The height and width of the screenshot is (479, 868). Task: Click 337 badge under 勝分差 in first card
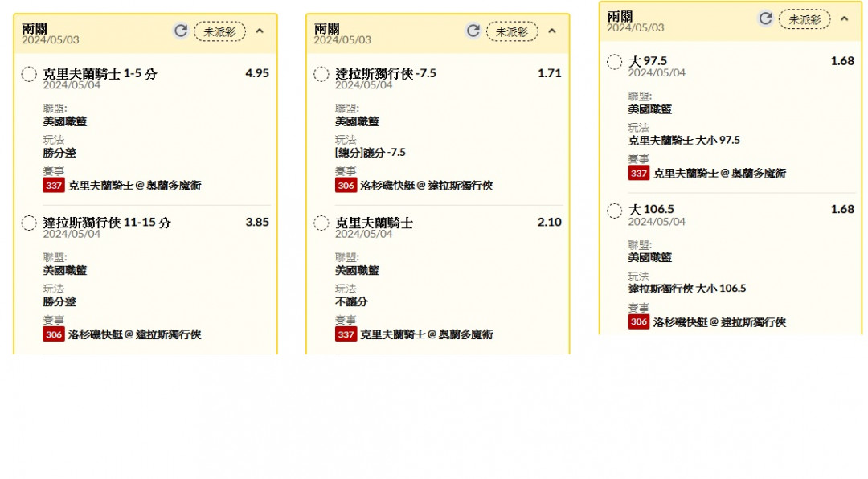54,186
